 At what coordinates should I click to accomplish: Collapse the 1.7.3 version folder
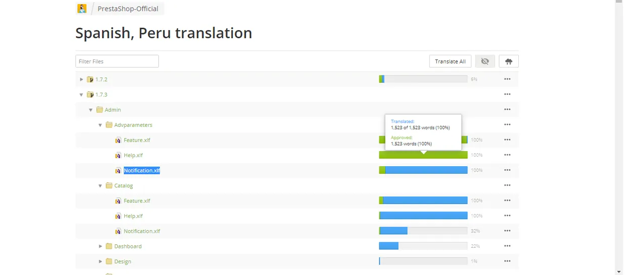pyautogui.click(x=82, y=95)
